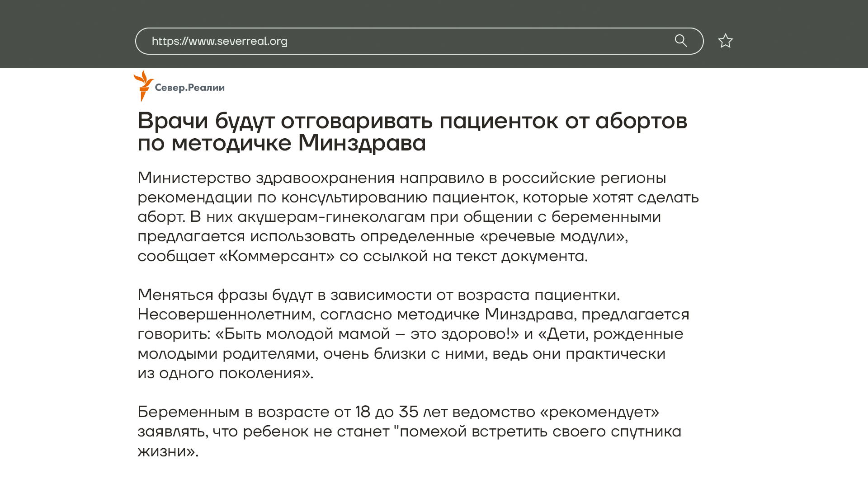Click the phrase 'помехой встретить своего спутника'
The width and height of the screenshot is (868, 488).
coord(540,432)
